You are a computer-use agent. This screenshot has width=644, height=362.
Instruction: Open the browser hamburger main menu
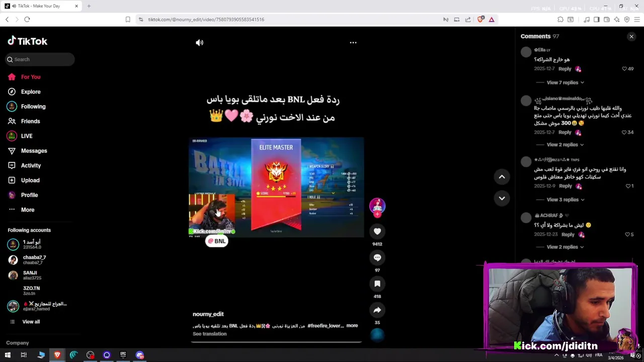pos(637,20)
